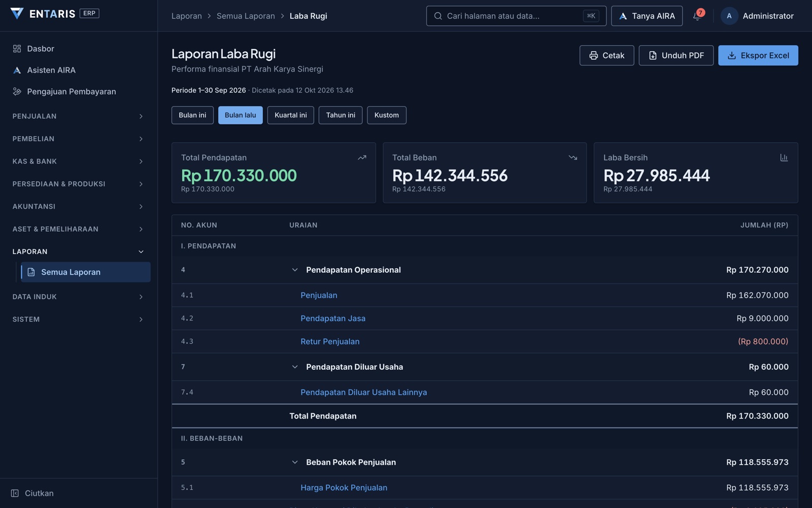Viewport: 812px width, 508px height.
Task: Click the search magnifier icon
Action: (x=438, y=16)
